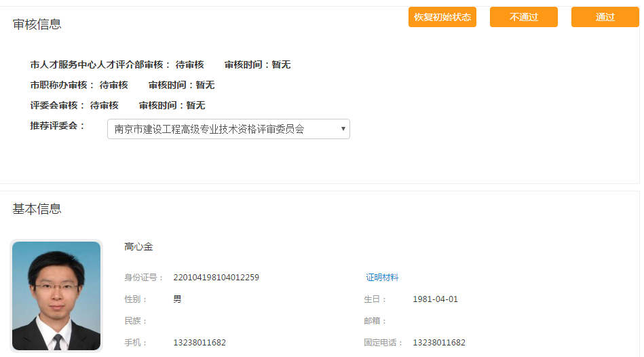
Task: Click the birthday value 1981-04-01
Action: (435, 299)
